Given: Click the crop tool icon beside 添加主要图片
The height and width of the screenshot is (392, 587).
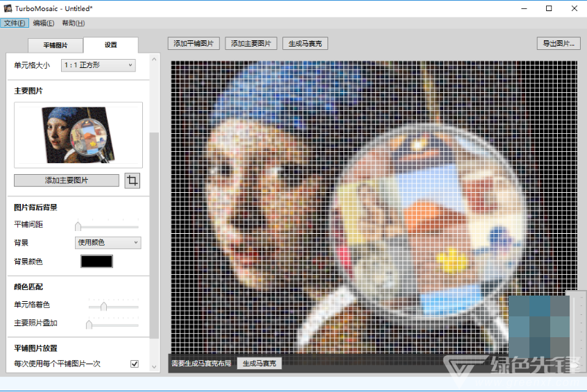Looking at the screenshot, I should tap(133, 180).
